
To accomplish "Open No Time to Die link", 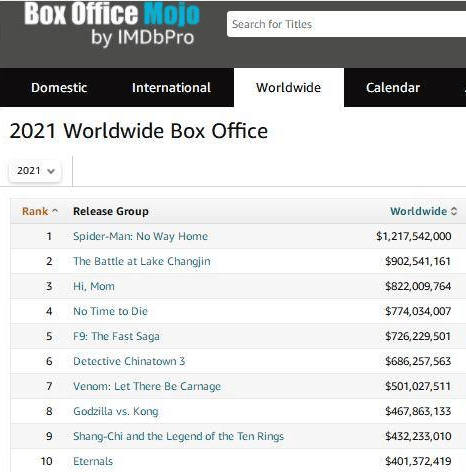I will 110,311.
